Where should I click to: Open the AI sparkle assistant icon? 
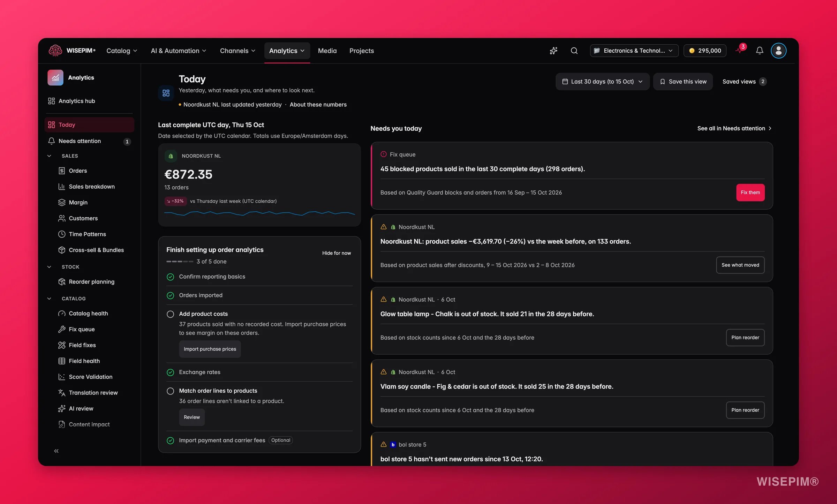point(553,51)
